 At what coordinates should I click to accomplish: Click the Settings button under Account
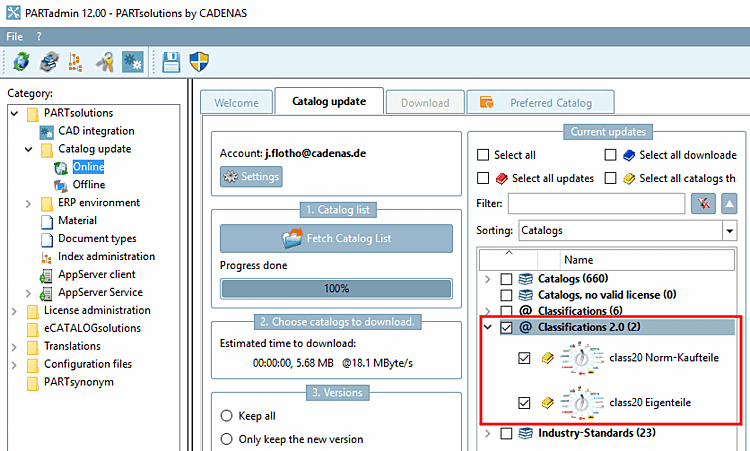251,176
